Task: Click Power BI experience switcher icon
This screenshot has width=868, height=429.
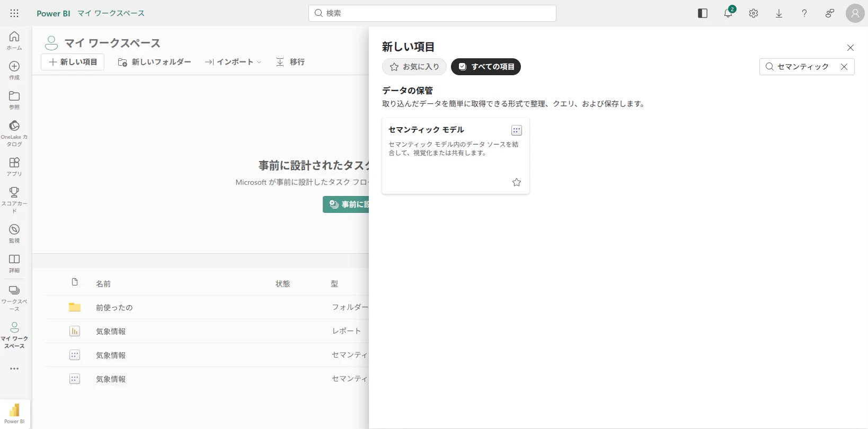Action: pos(15,414)
